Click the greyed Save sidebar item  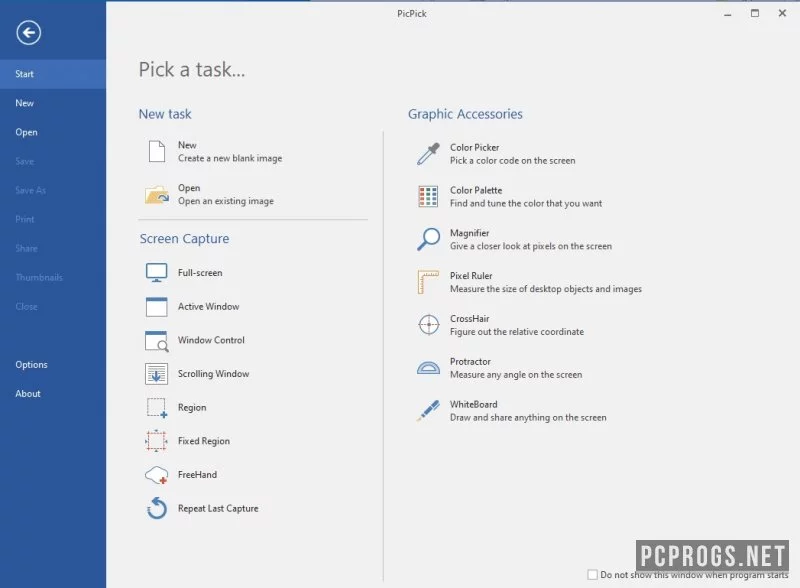click(53, 161)
